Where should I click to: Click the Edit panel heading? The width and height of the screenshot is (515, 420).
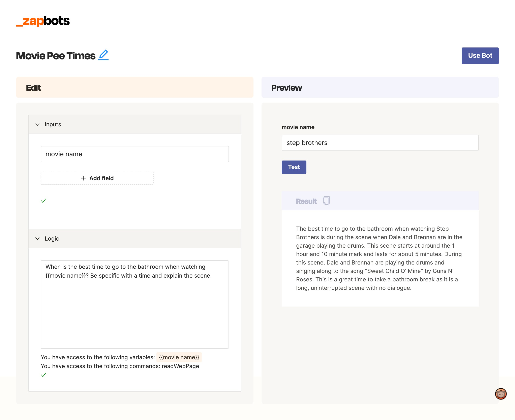33,87
